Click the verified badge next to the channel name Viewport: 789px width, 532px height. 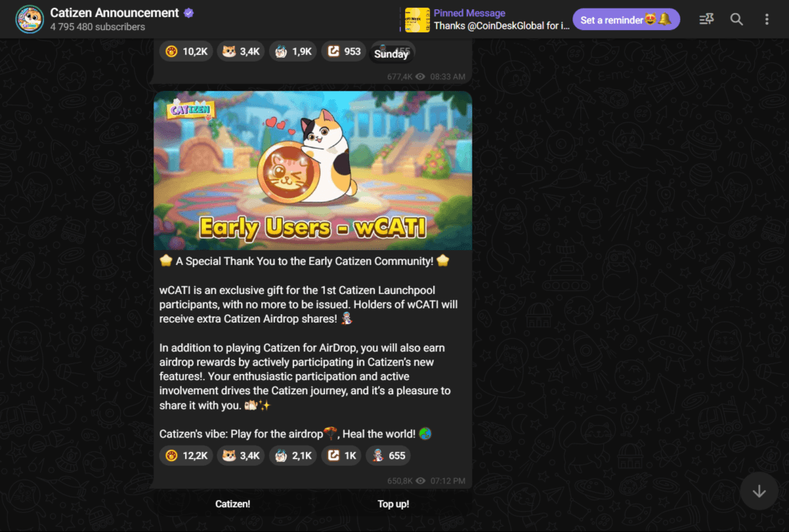pos(189,13)
